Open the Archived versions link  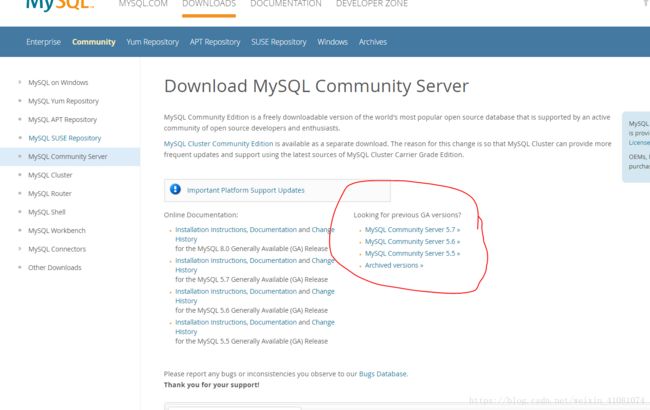(394, 265)
